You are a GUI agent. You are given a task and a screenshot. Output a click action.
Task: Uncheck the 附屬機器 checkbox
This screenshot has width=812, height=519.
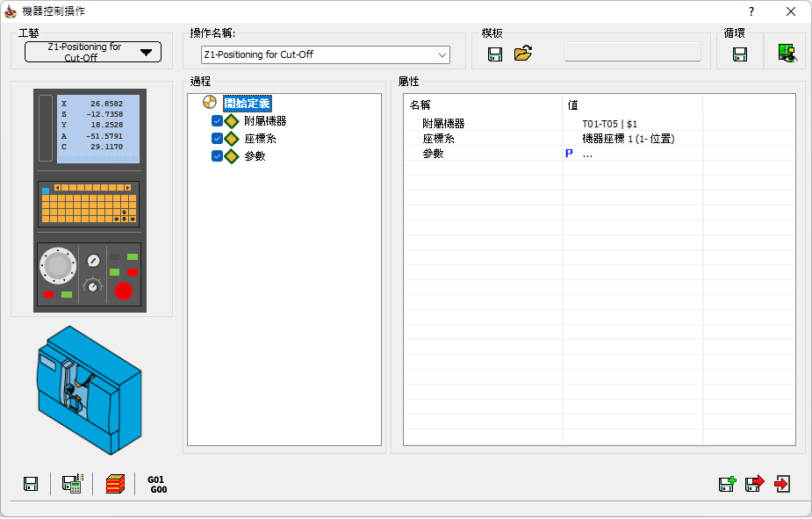tap(217, 120)
